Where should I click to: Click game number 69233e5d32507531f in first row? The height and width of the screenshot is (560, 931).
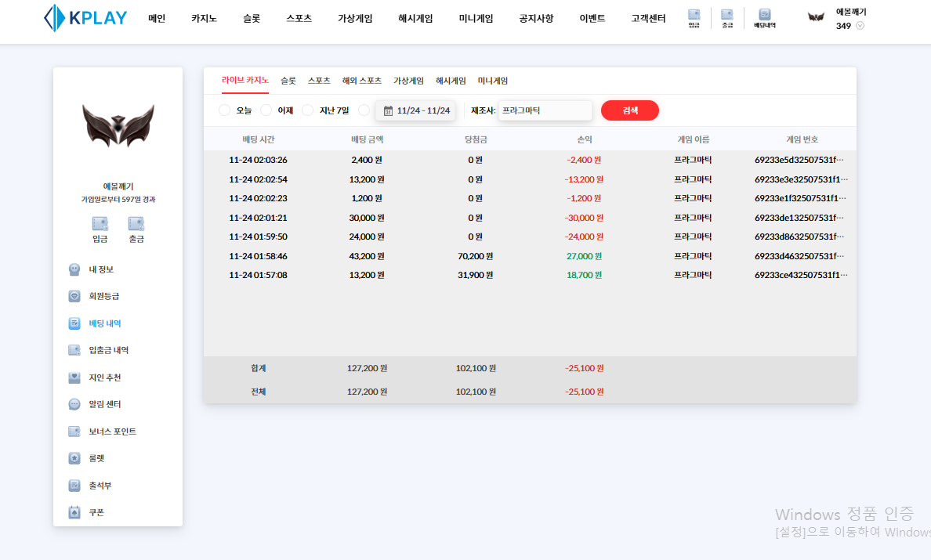click(x=801, y=160)
